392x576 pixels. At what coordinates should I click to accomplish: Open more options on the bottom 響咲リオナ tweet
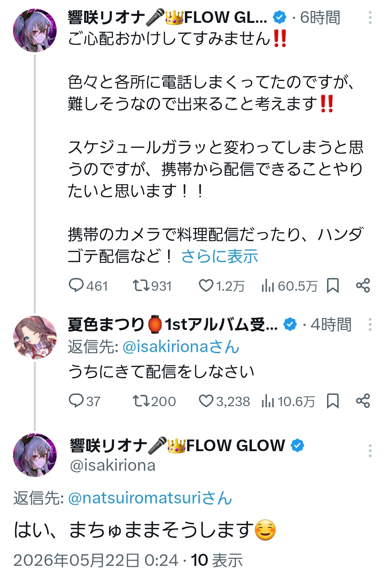click(370, 450)
